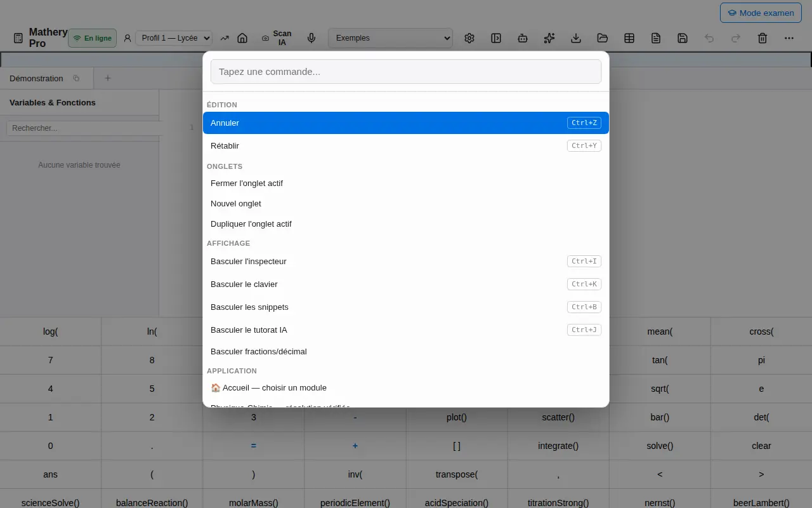Choose Fermer l'onglet actif command
This screenshot has width=812, height=508.
coord(406,183)
